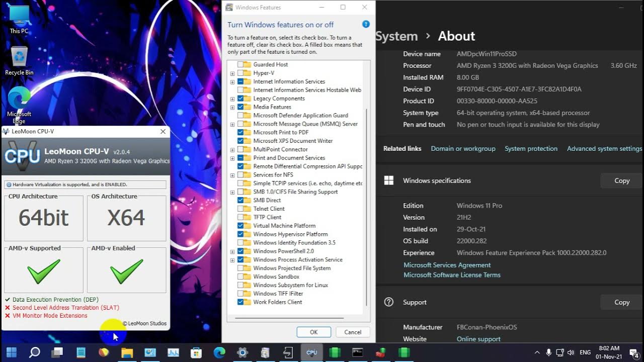644x362 pixels.
Task: Expand the Media Features node
Action: (232, 107)
